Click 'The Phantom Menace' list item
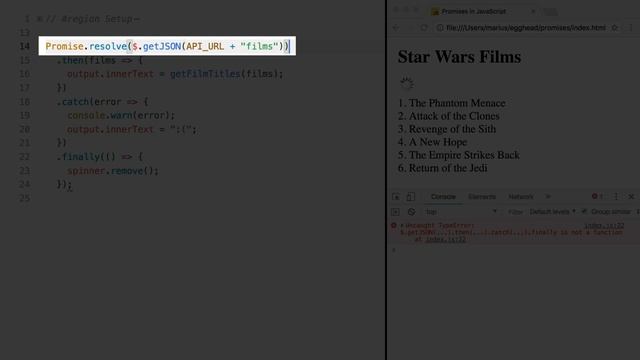Image resolution: width=640 pixels, height=360 pixels. click(x=457, y=103)
